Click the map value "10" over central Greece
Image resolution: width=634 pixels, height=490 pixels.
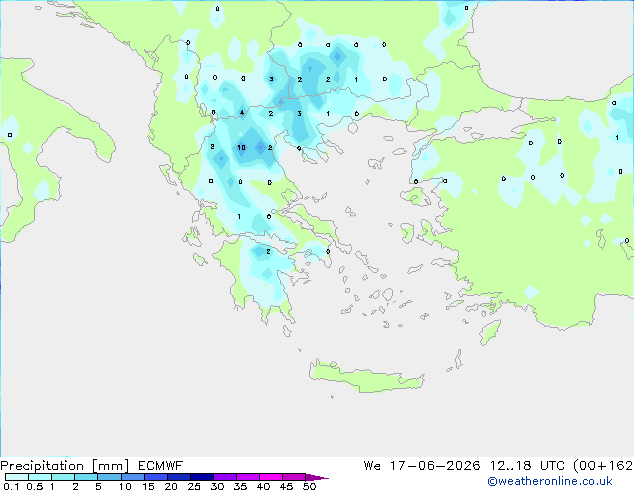coord(241,148)
